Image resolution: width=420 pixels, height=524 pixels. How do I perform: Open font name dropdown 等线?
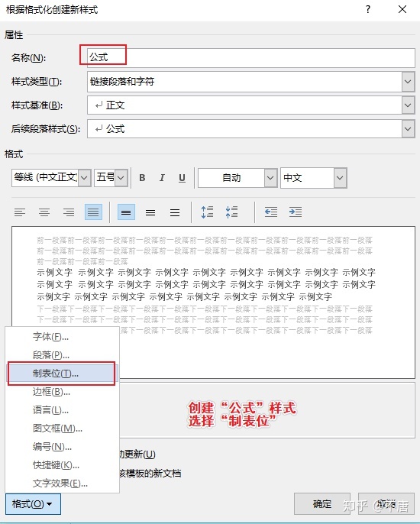click(85, 177)
